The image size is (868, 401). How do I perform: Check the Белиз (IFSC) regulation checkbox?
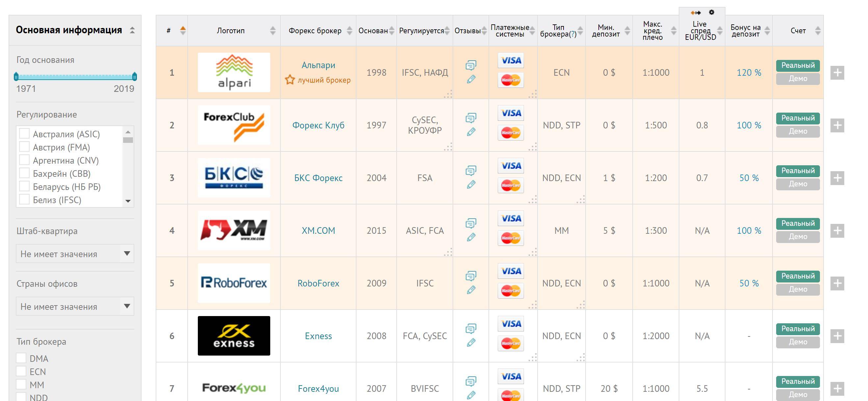(x=24, y=199)
